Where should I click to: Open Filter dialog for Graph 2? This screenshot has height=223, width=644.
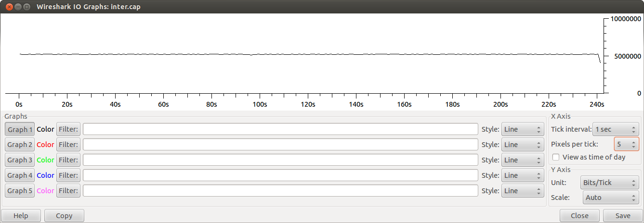(x=68, y=145)
